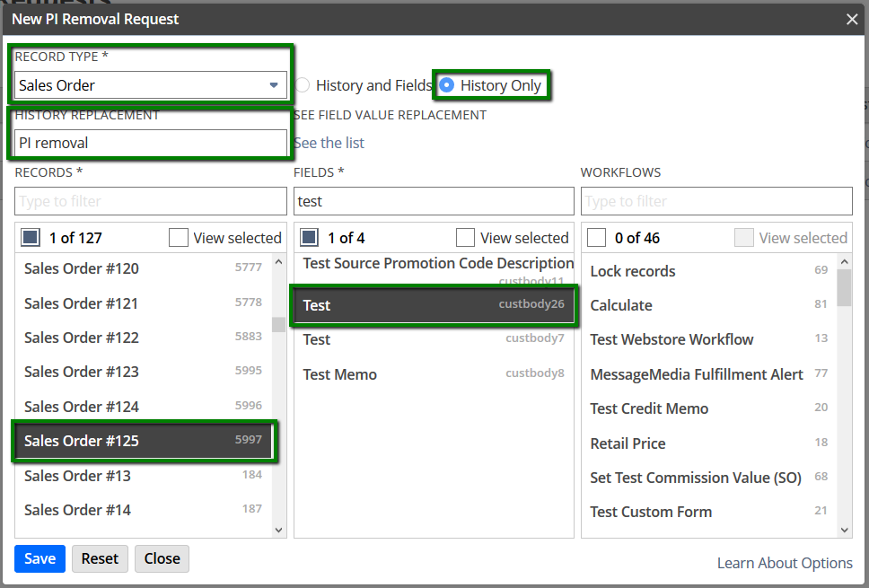
Task: Click the Workflows list scroll down arrow
Action: 845,531
